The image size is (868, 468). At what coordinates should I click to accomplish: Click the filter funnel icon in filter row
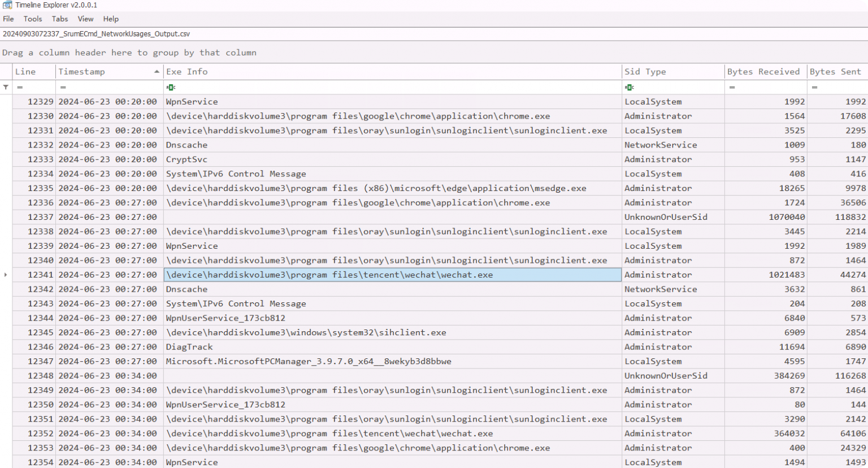click(6, 87)
